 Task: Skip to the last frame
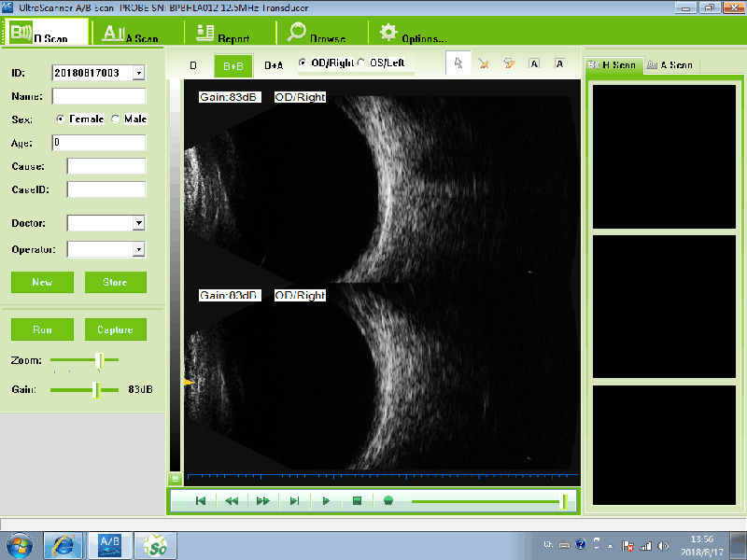(294, 501)
